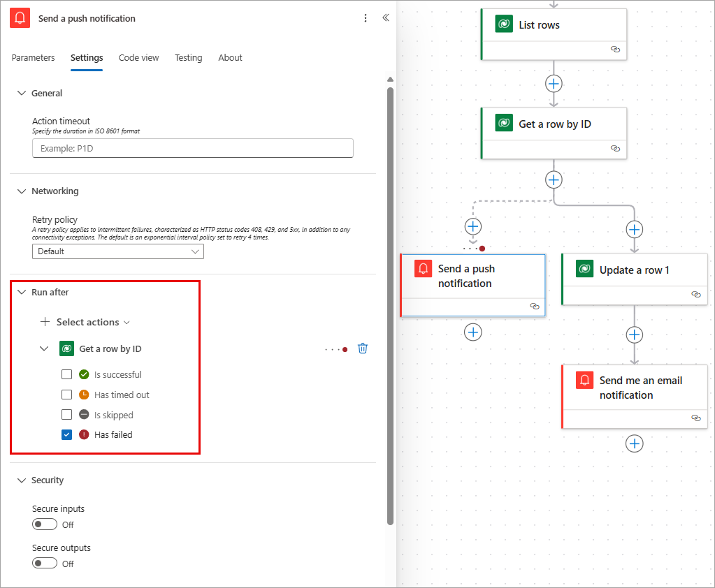This screenshot has height=588, width=715.
Task: Click the Has failed label text
Action: click(113, 434)
